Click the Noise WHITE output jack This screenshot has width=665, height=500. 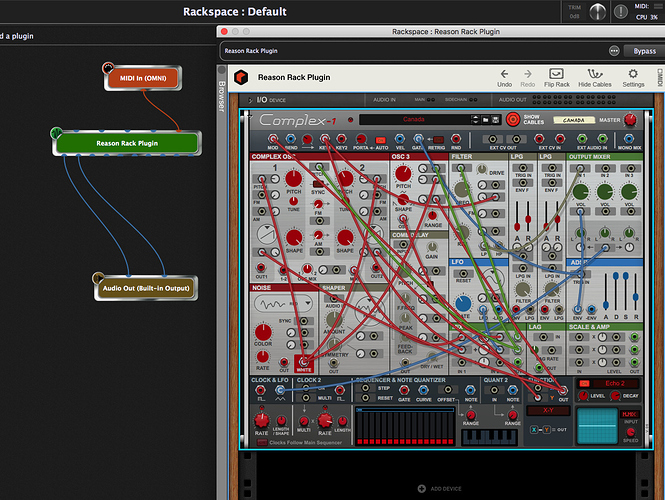click(303, 362)
